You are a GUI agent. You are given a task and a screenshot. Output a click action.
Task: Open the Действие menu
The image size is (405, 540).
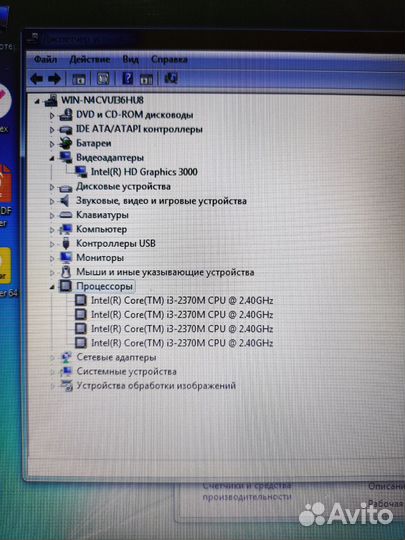pos(90,60)
